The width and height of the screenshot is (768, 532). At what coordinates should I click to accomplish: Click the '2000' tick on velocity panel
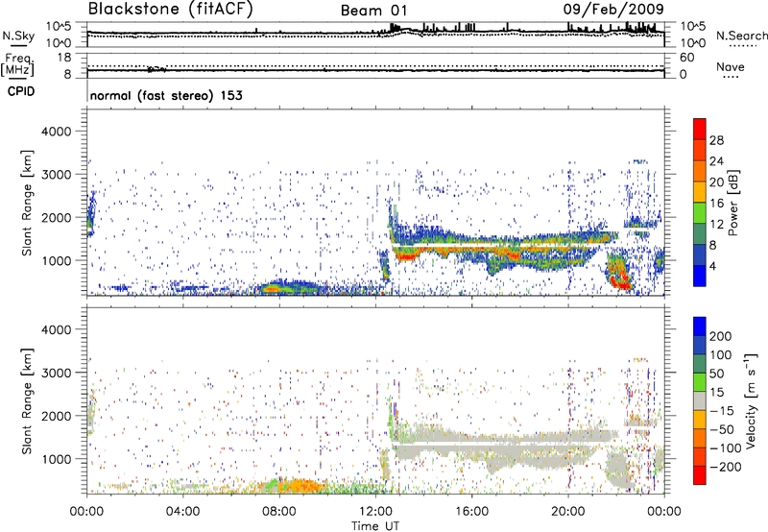56,416
